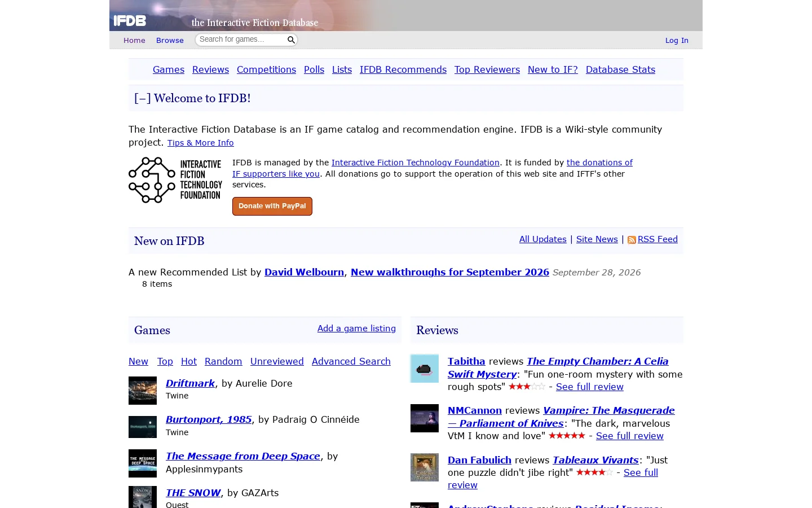Open the Driftmark game title link
The width and height of the screenshot is (812, 508).
190,383
